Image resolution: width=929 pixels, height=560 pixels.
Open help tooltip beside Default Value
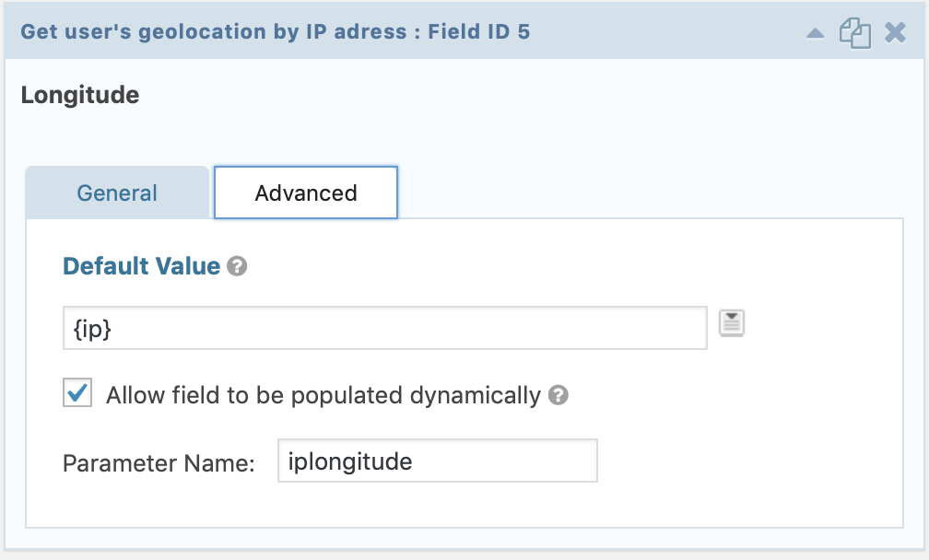[x=237, y=266]
